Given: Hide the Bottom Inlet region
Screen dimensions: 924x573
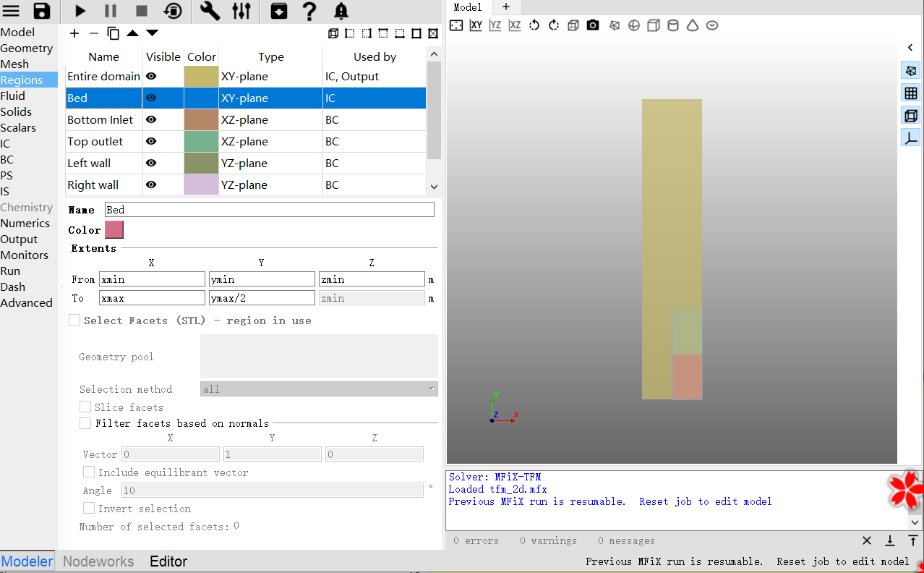Looking at the screenshot, I should click(x=151, y=119).
